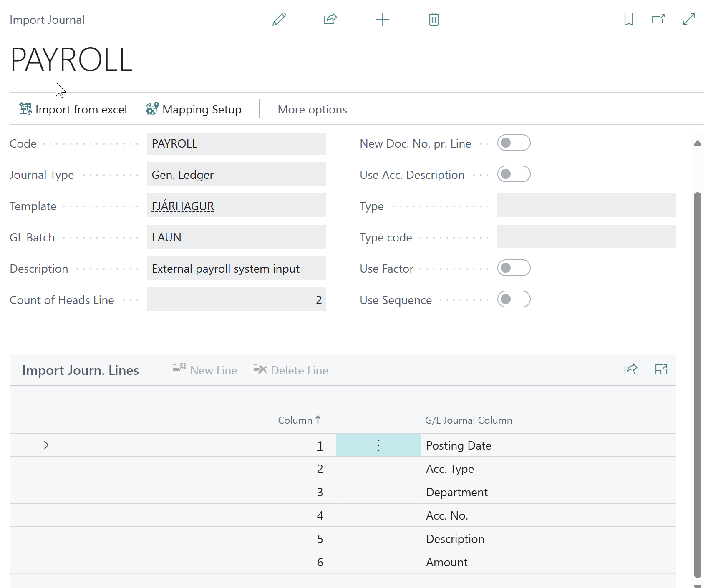
Task: Click the plus icon to create new
Action: 382,19
